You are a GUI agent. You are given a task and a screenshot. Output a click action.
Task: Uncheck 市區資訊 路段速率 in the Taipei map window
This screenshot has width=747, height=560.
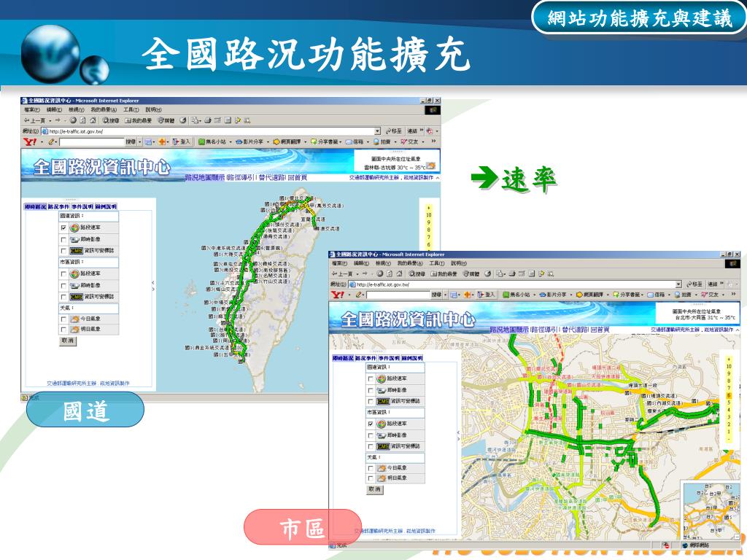(x=370, y=424)
